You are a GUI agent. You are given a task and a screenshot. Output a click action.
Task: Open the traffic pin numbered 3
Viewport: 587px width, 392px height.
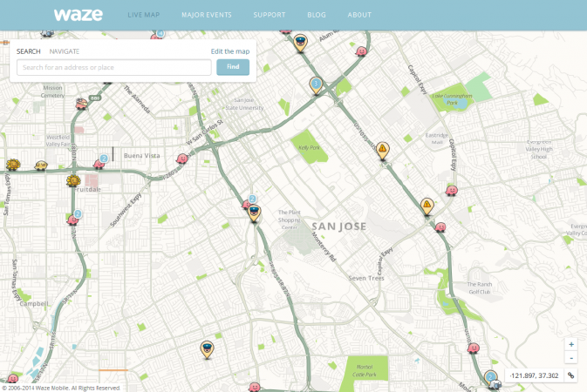316,85
